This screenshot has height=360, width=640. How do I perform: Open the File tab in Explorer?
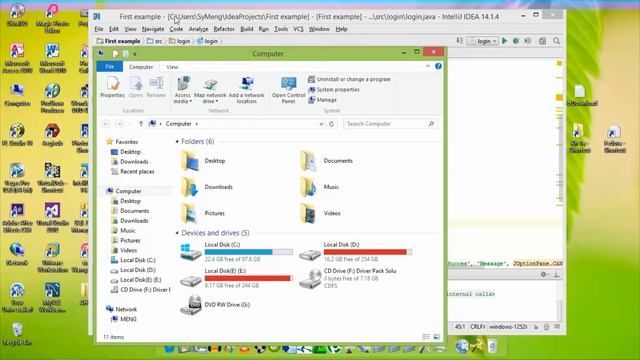click(109, 67)
